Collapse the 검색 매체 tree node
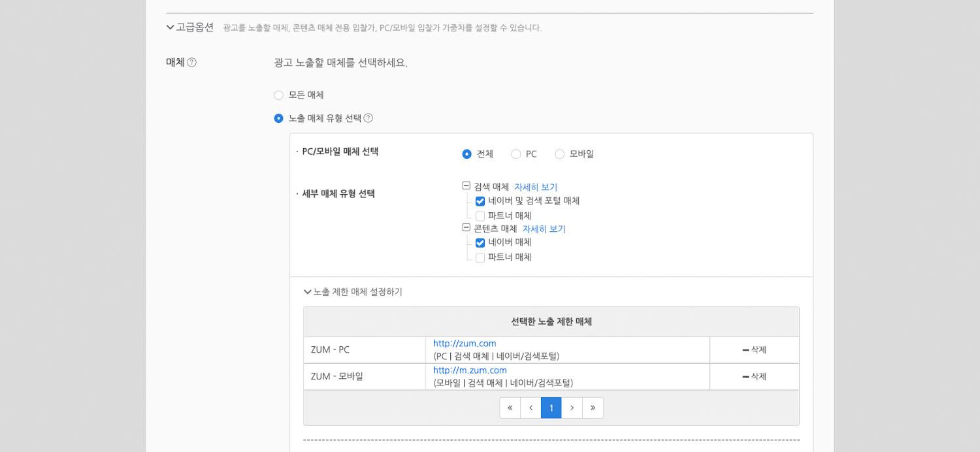Image resolution: width=980 pixels, height=452 pixels. [x=466, y=186]
